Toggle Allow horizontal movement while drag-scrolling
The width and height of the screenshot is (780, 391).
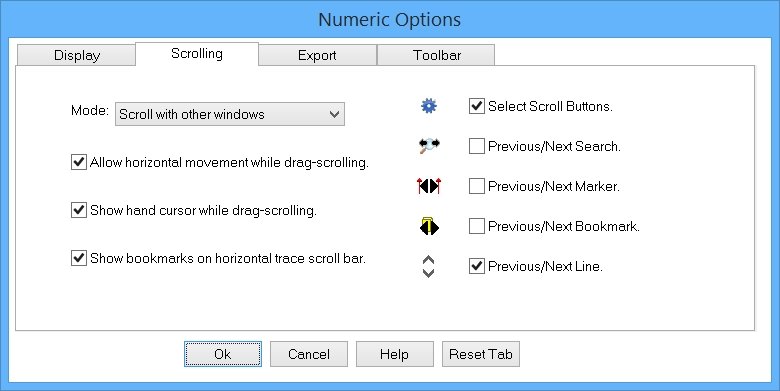point(79,162)
